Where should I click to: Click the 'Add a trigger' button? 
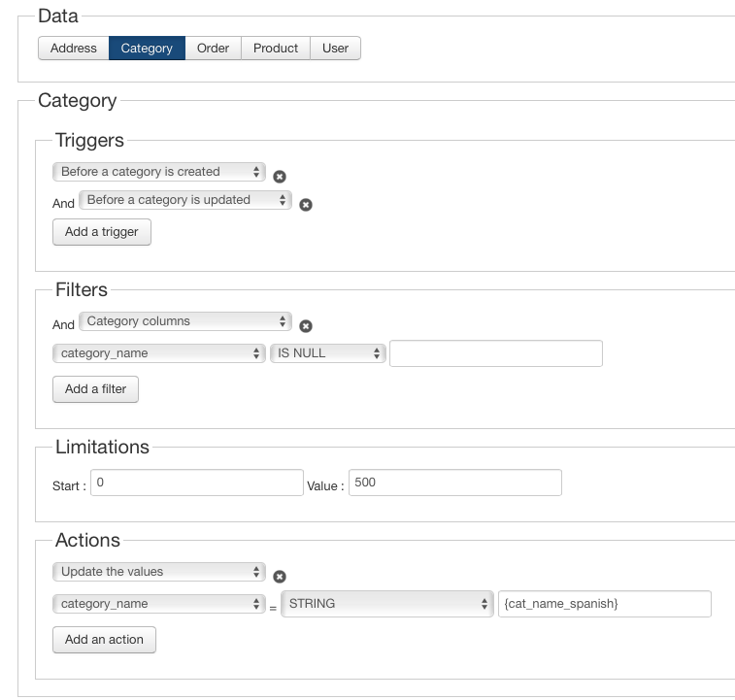click(x=102, y=232)
